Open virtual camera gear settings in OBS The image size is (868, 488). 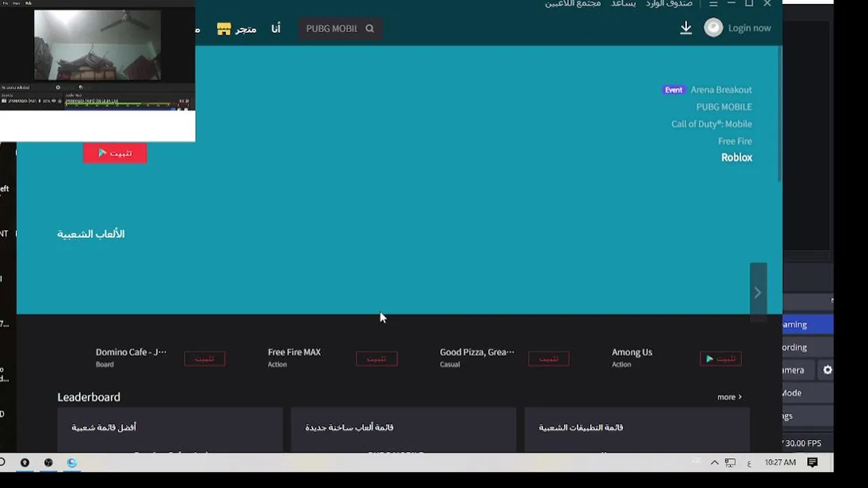point(827,370)
